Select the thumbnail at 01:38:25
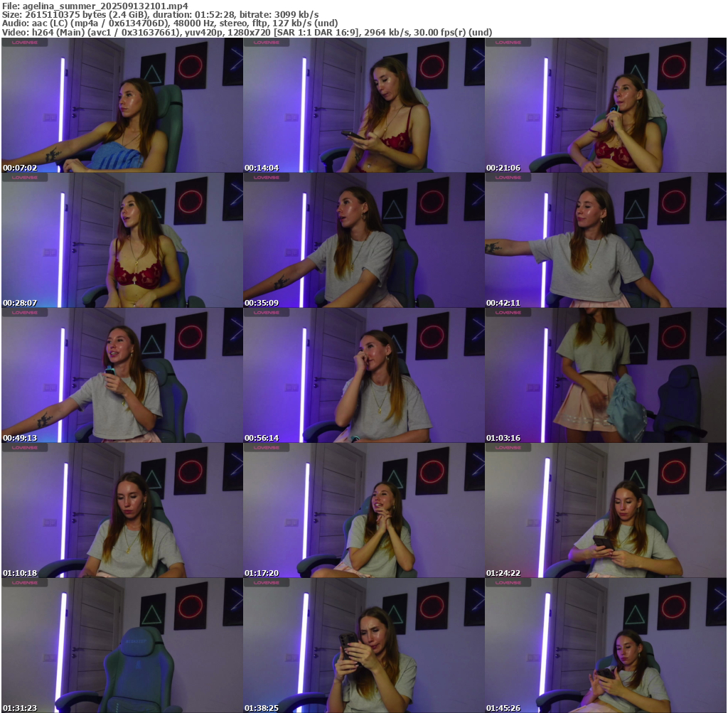Image resolution: width=728 pixels, height=713 pixels. pos(363,645)
